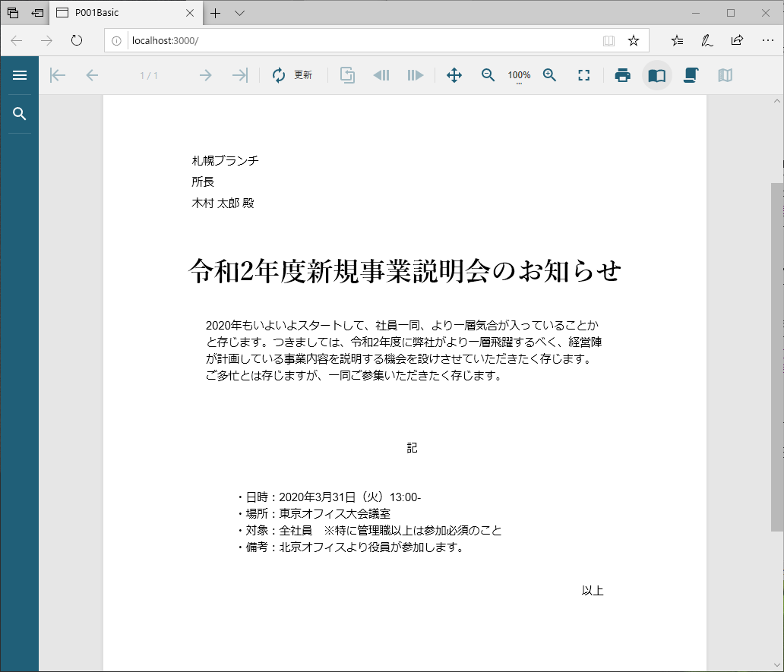Open the hamburger menu in viewer sidebar

coord(20,75)
